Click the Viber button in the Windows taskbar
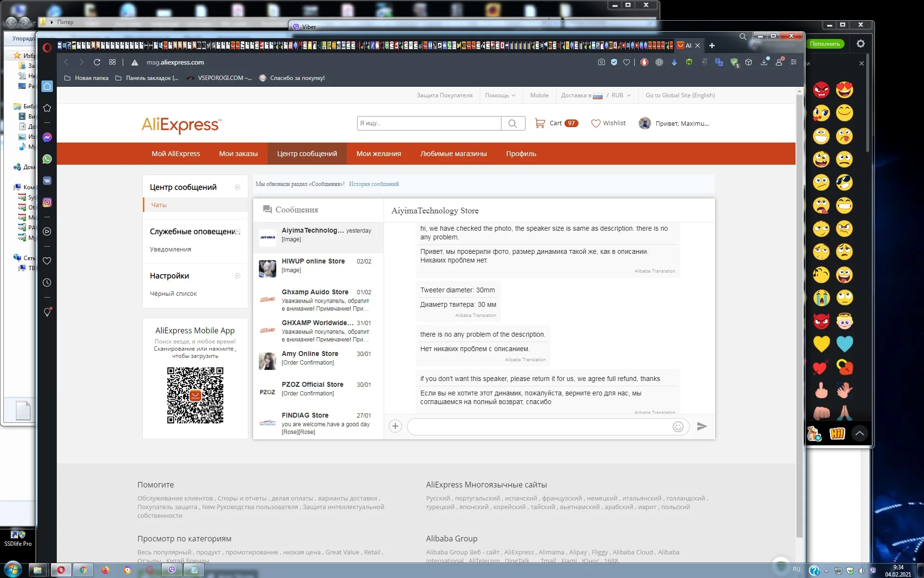The height and width of the screenshot is (578, 924). (x=172, y=570)
